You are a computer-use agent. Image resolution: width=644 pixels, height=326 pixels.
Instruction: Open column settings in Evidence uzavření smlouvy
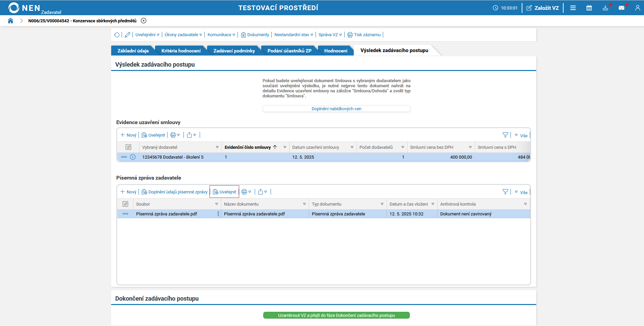pos(128,147)
